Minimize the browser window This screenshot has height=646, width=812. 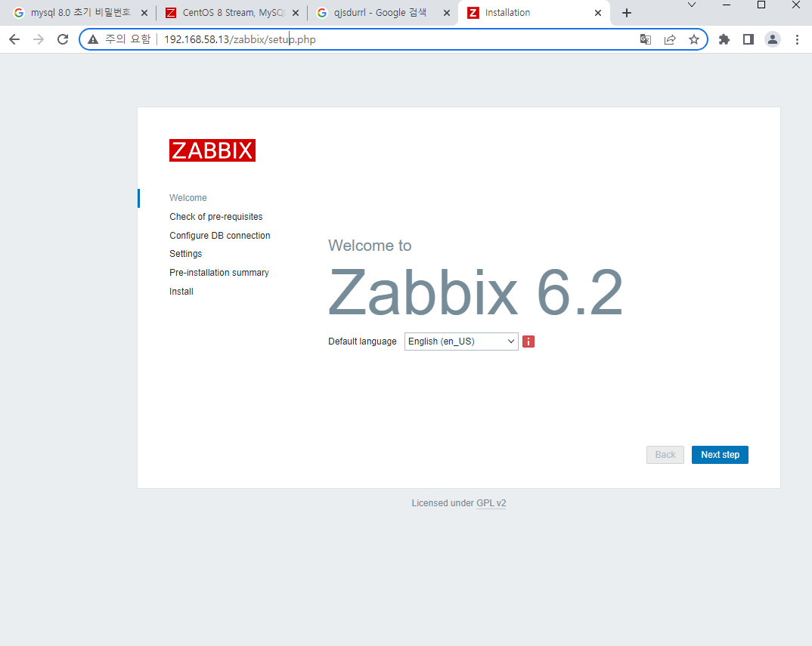[727, 5]
